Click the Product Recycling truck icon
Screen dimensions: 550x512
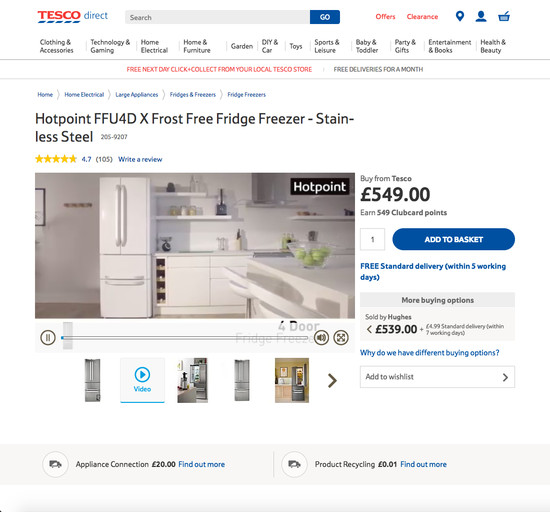[x=294, y=464]
